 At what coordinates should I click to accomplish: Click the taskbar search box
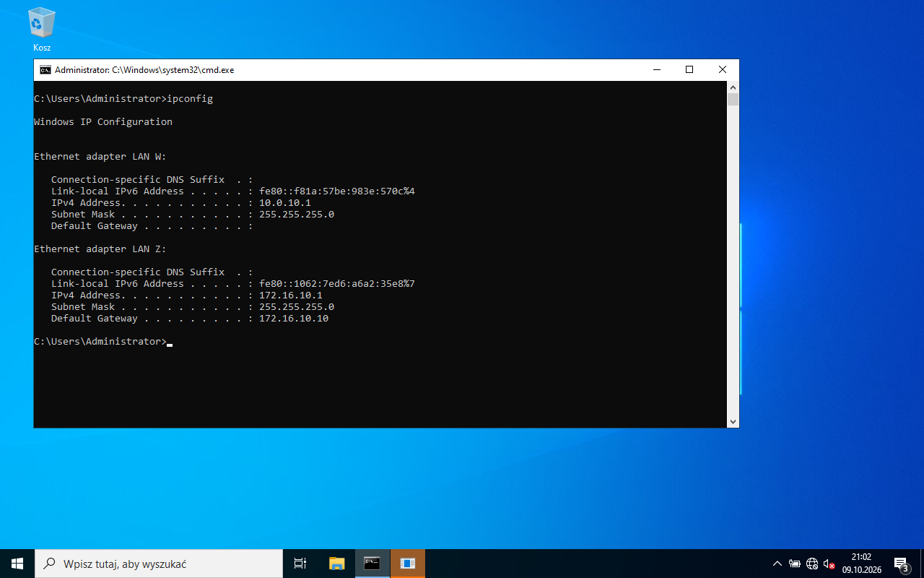[x=159, y=564]
